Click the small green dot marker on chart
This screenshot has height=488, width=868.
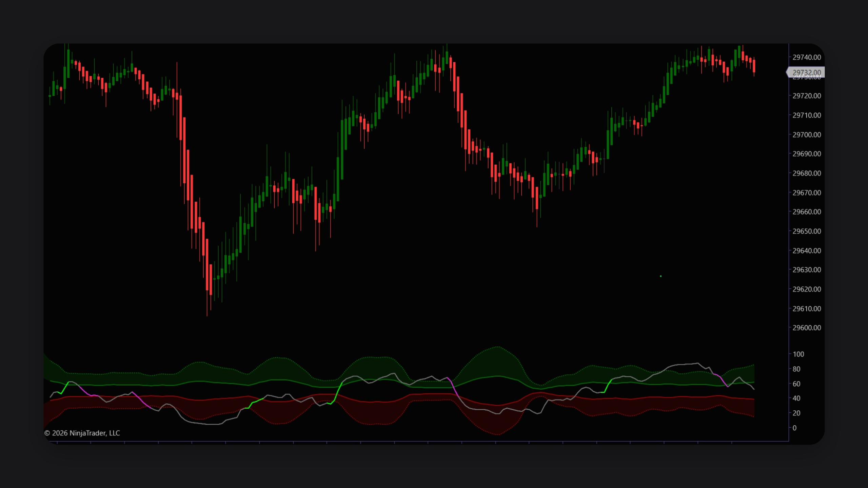tap(661, 276)
